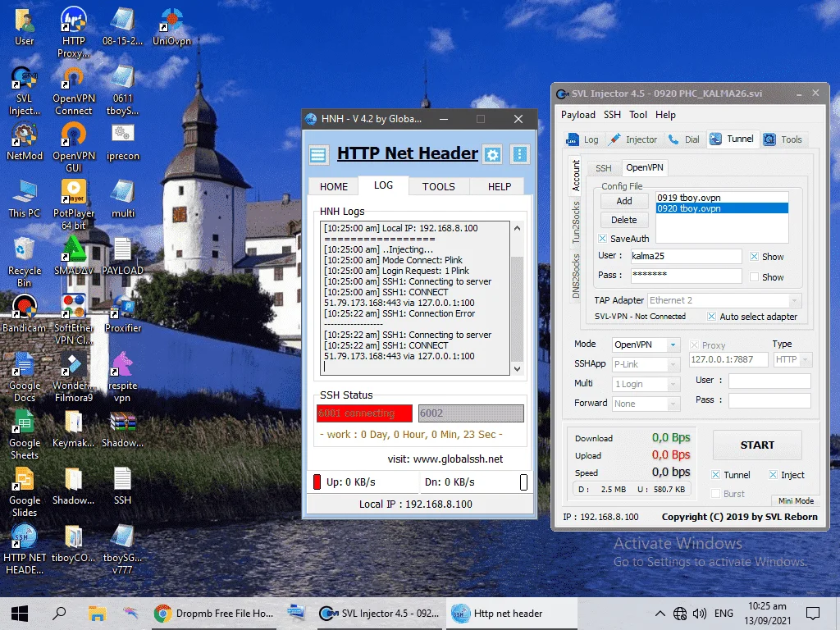Viewport: 840px width, 630px height.
Task: Expand TAP Adapter Ethernet 2 dropdown
Action: (795, 300)
